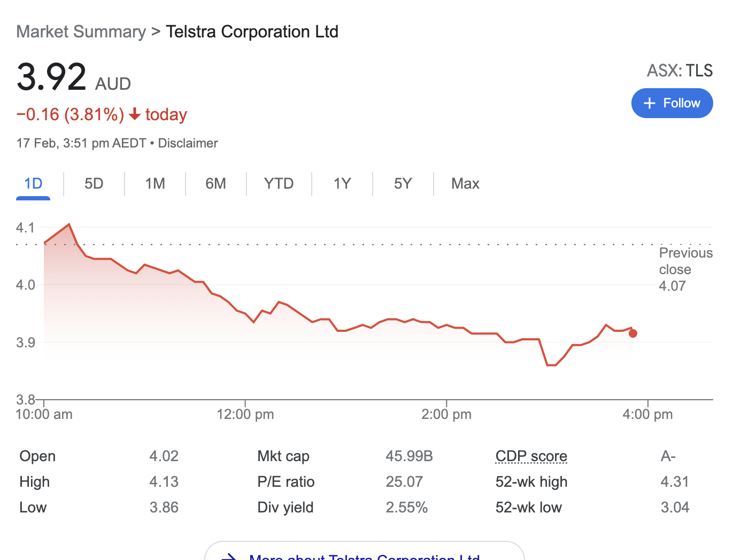The width and height of the screenshot is (741, 560).
Task: Open the Disclaimer link
Action: pos(188,143)
